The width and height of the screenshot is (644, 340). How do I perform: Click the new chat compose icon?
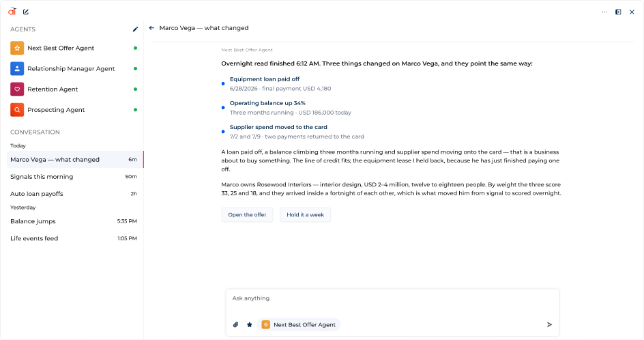[x=26, y=12]
